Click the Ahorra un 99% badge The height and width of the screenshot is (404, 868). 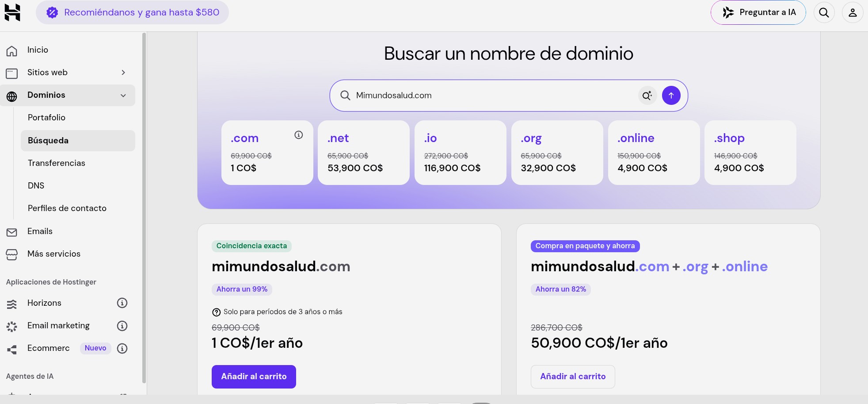tap(242, 289)
